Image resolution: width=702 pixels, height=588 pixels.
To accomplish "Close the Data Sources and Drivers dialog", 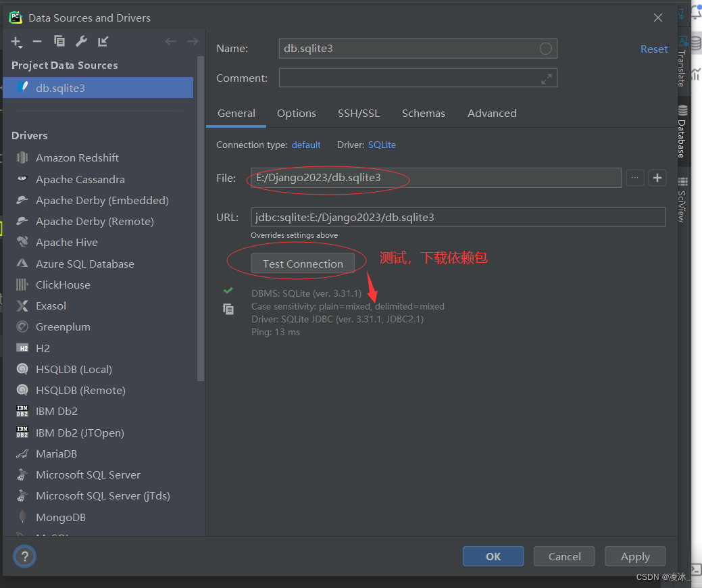I will pos(657,18).
